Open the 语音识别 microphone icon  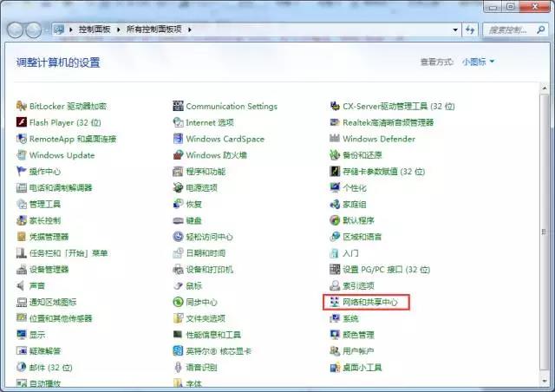tap(178, 367)
